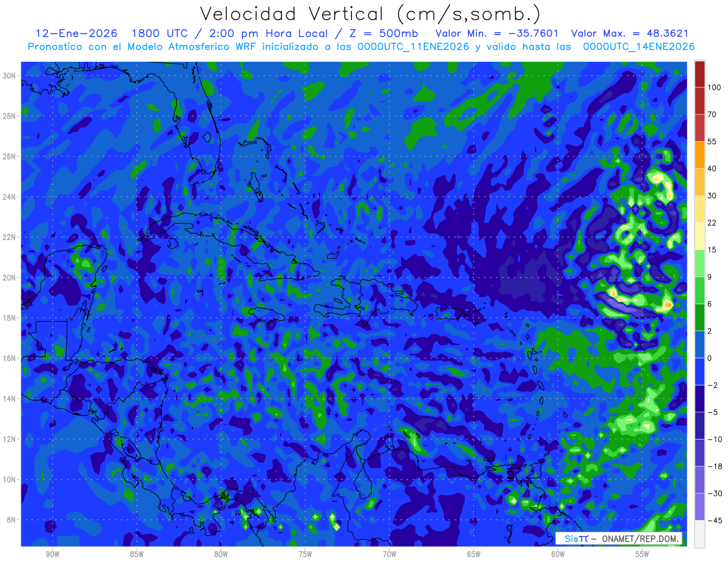Click the '30N' latitude label

[x=10, y=75]
